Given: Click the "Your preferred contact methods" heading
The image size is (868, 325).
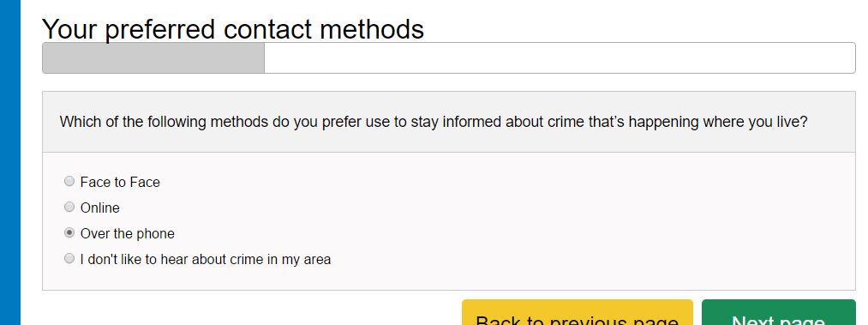Looking at the screenshot, I should click(x=233, y=28).
